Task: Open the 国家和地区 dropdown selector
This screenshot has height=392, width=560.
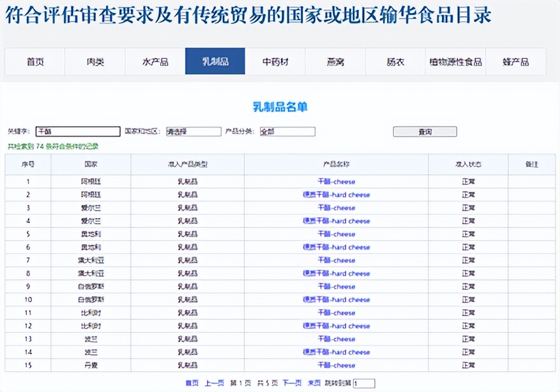Action: click(192, 131)
